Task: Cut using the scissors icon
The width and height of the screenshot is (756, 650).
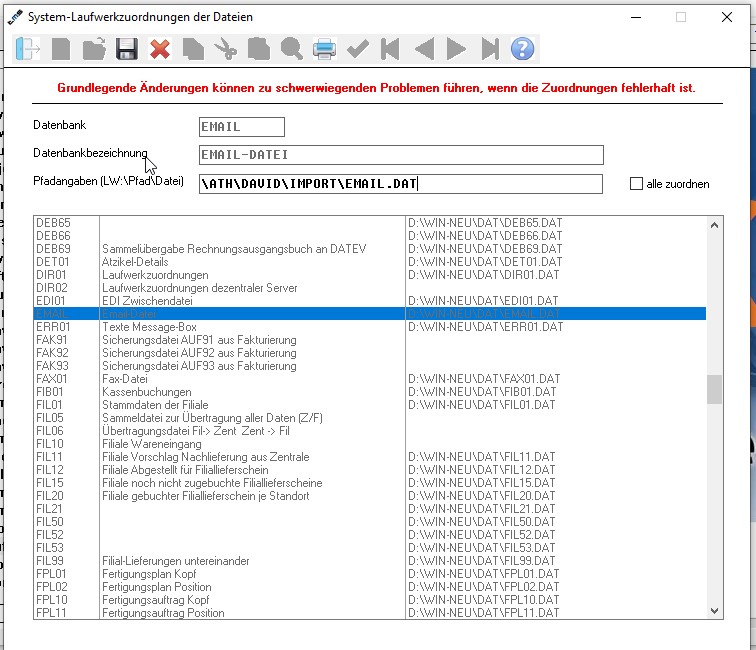Action: (226, 49)
